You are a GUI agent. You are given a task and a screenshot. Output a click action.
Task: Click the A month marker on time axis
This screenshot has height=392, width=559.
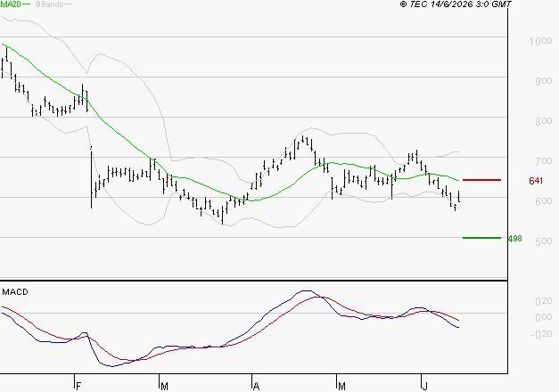coord(256,387)
